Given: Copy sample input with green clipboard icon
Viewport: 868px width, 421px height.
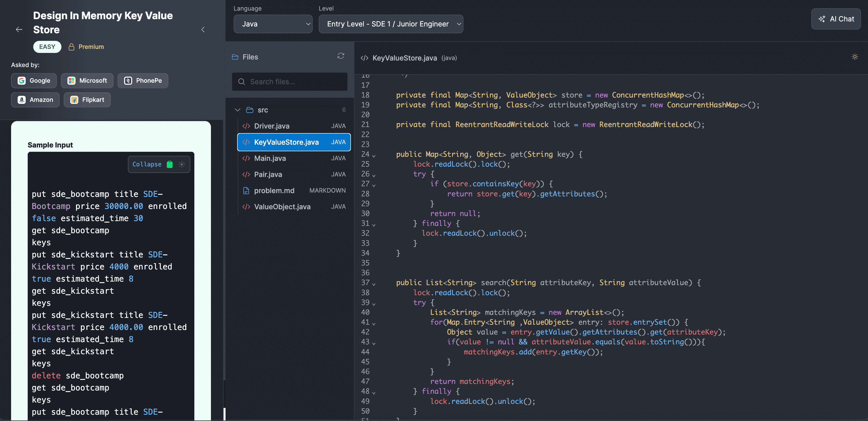Looking at the screenshot, I should (x=170, y=164).
